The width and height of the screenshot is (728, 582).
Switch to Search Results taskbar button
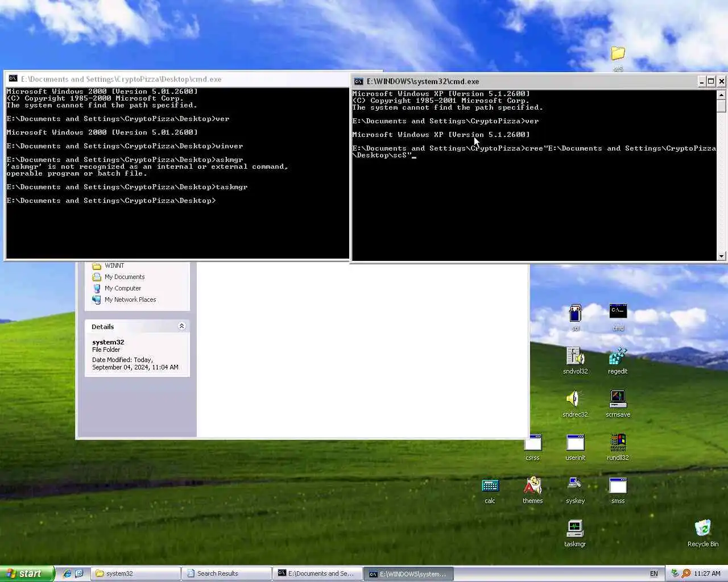click(227, 573)
